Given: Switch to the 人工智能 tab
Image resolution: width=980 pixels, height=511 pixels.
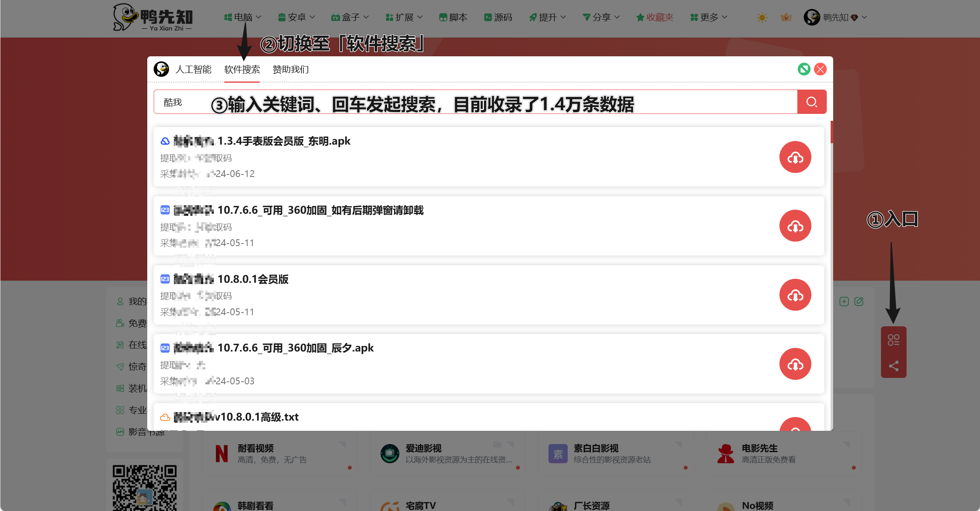Looking at the screenshot, I should [193, 70].
